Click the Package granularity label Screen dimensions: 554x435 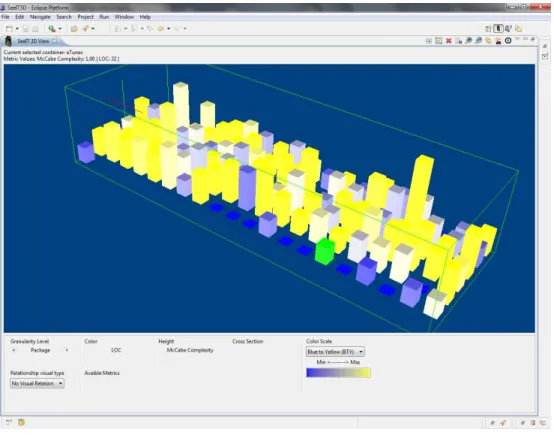click(x=40, y=350)
